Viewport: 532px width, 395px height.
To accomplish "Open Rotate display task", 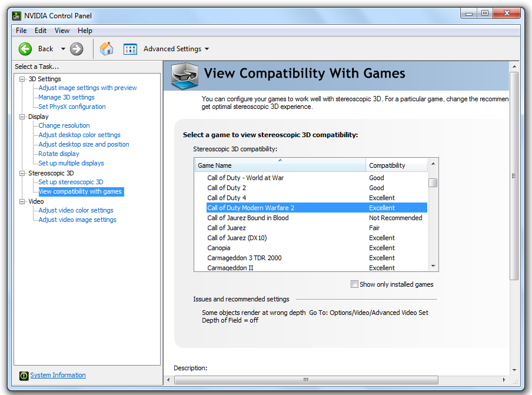I will click(59, 154).
